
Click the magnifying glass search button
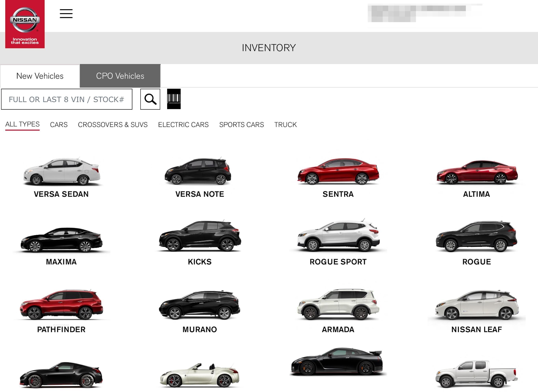tap(150, 99)
